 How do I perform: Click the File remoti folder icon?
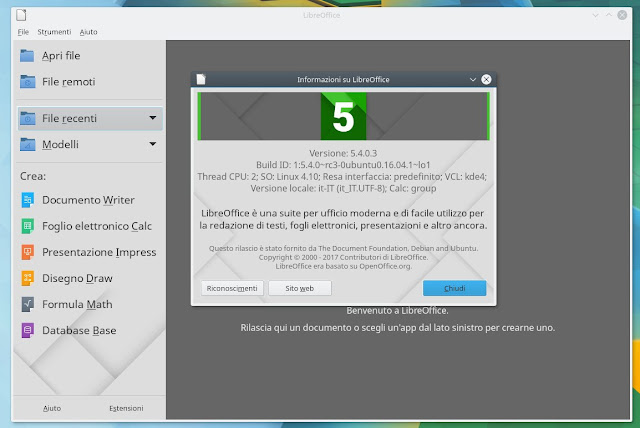pos(27,82)
